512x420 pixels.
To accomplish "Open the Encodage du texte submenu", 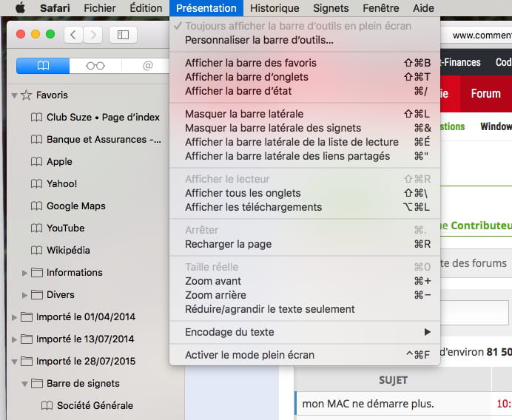I will pos(305,332).
